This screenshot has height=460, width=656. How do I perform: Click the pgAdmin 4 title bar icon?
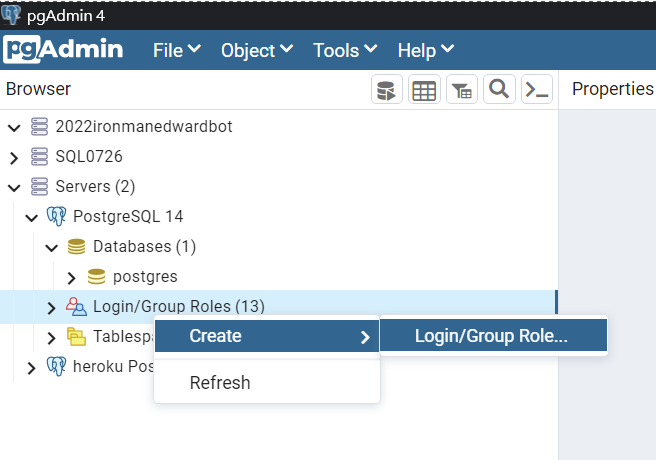(11, 15)
